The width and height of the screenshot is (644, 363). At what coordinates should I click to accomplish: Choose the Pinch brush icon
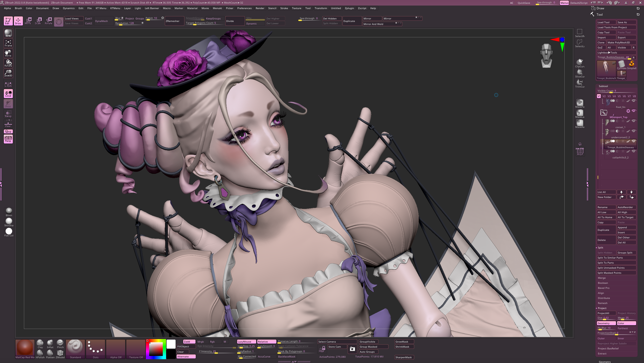pyautogui.click(x=60, y=344)
